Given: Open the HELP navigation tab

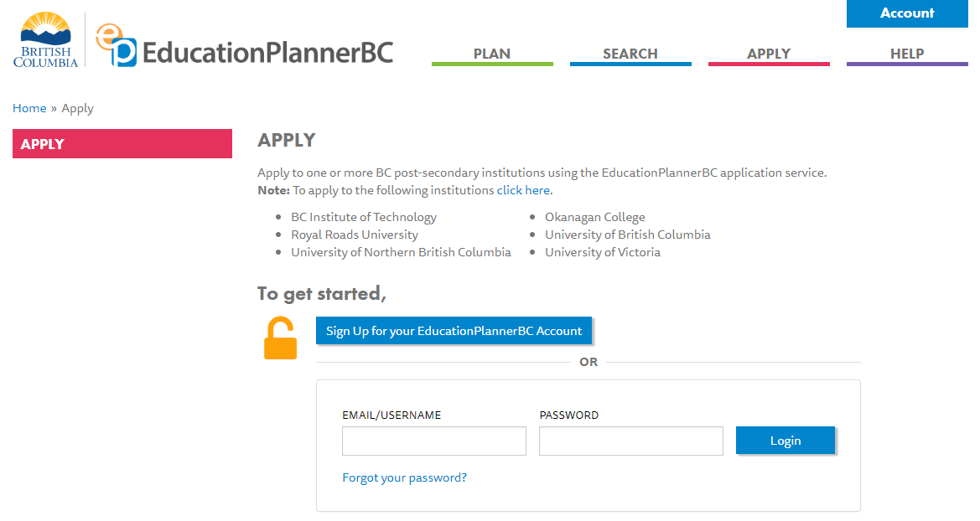Looking at the screenshot, I should pos(906,54).
